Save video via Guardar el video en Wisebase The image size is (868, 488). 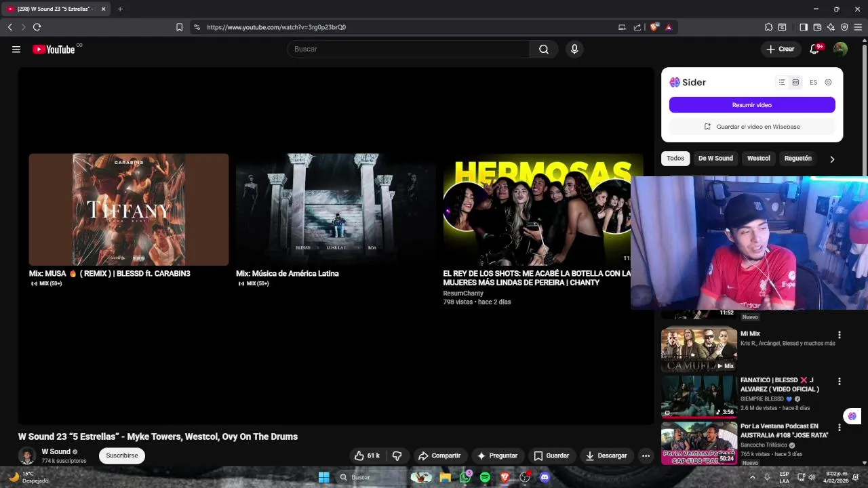(x=752, y=127)
